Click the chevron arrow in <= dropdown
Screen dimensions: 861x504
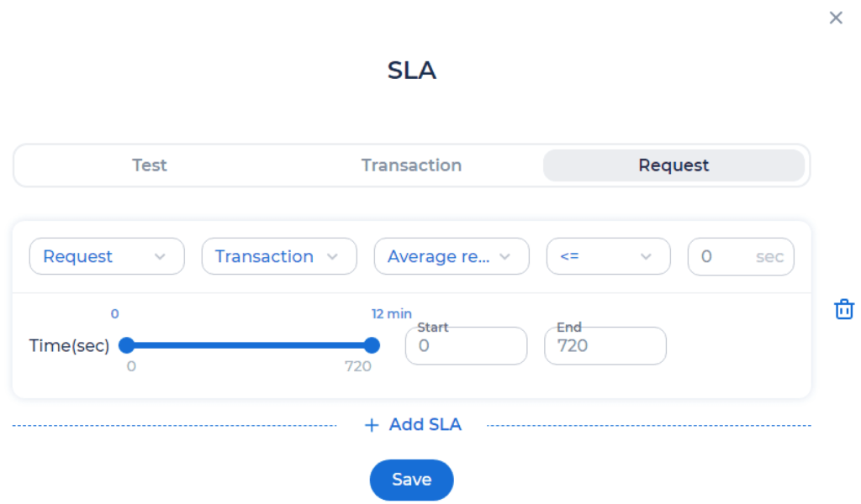646,256
